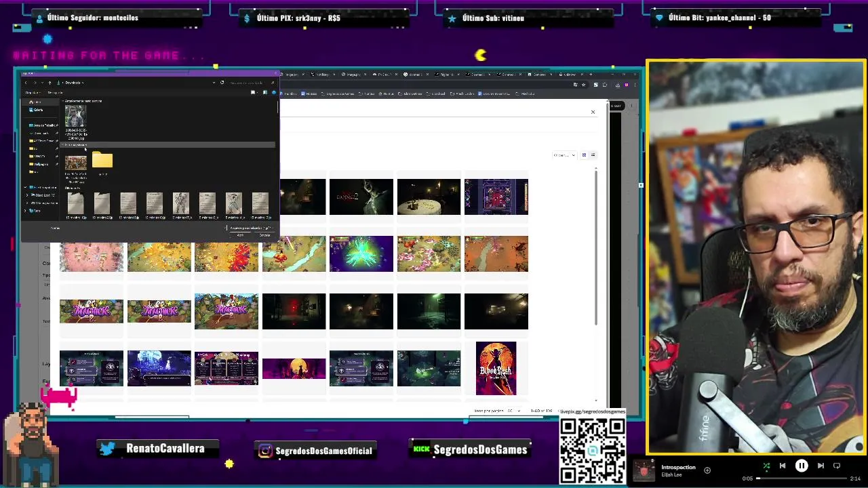
Task: Select the portrait photo thumbnail in Downloads
Action: (x=76, y=116)
